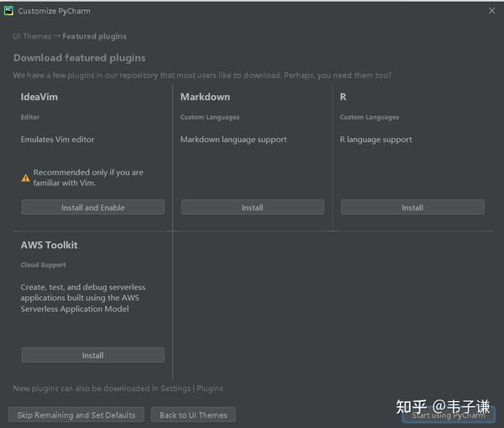Click the Download featured plugins heading
This screenshot has height=428, width=504.
click(79, 58)
